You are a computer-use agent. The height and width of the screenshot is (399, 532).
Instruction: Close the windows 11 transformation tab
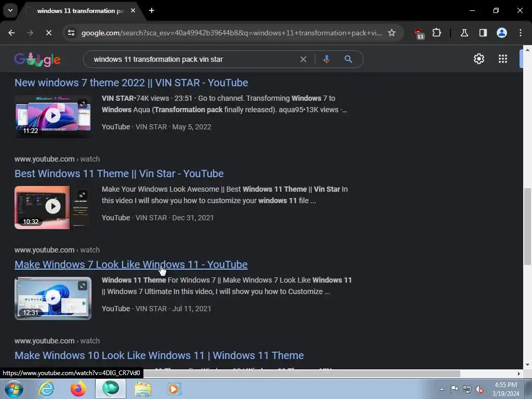133,10
